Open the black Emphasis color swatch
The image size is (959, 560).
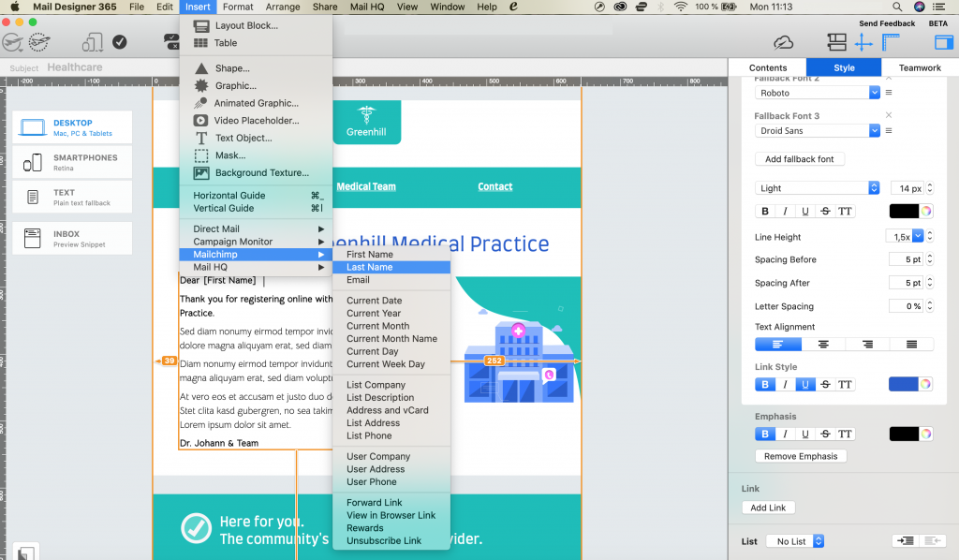904,435
